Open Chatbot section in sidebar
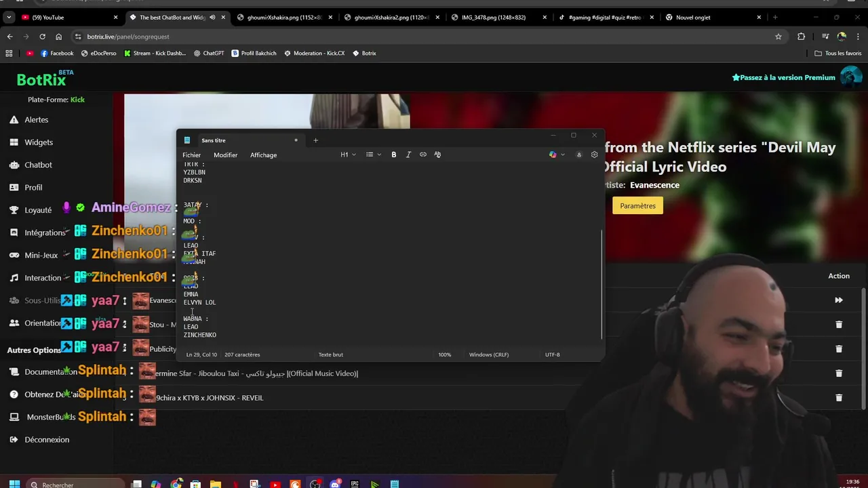This screenshot has height=488, width=868. point(31,165)
